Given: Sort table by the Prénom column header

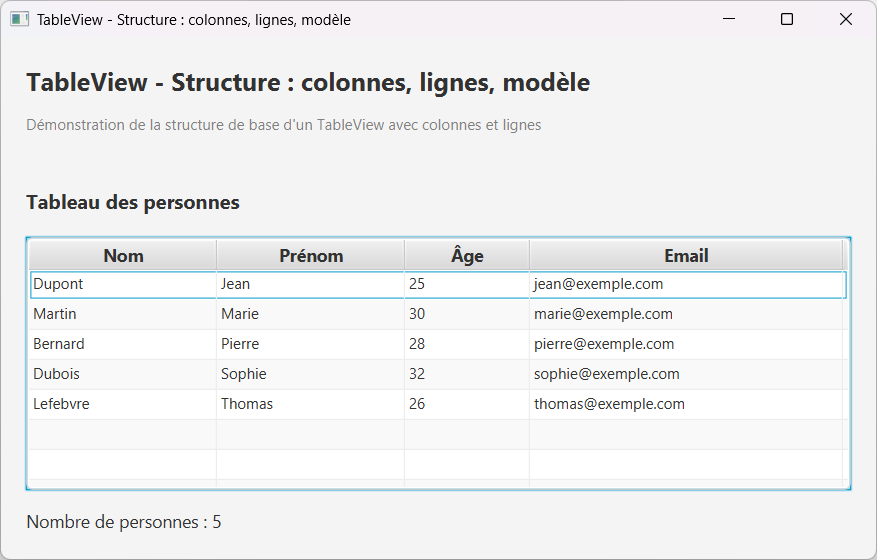Looking at the screenshot, I should coord(310,256).
